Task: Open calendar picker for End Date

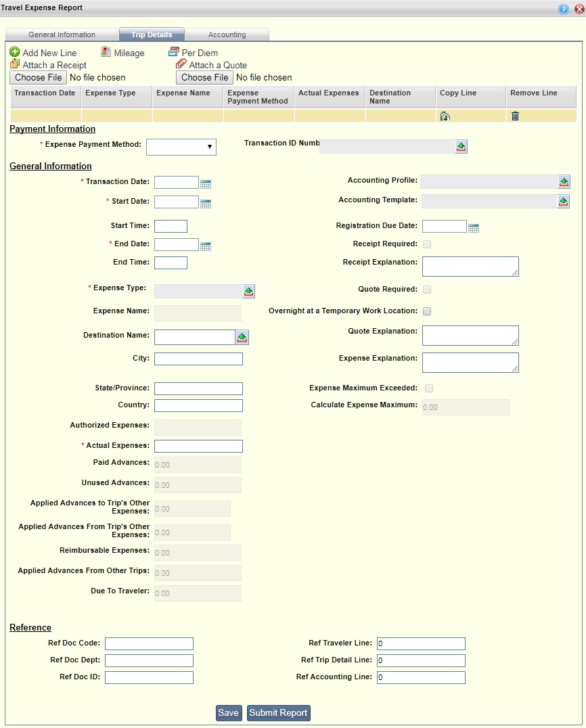Action: (x=206, y=246)
